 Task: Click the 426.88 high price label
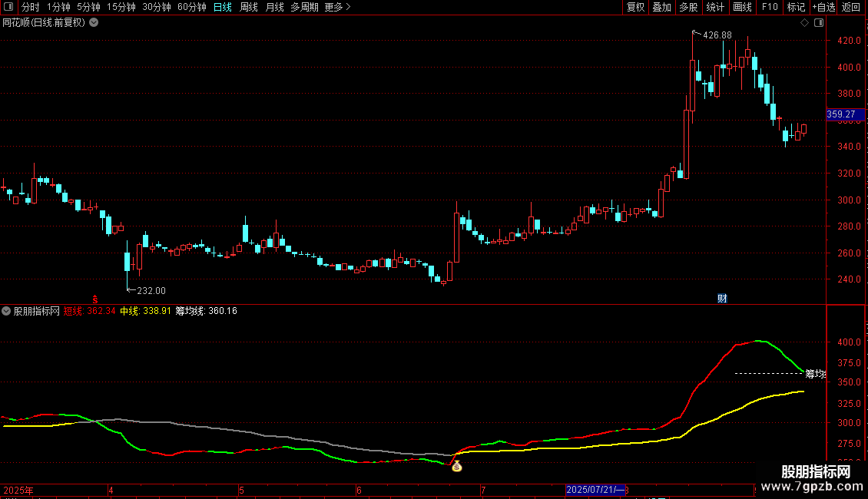pos(717,35)
